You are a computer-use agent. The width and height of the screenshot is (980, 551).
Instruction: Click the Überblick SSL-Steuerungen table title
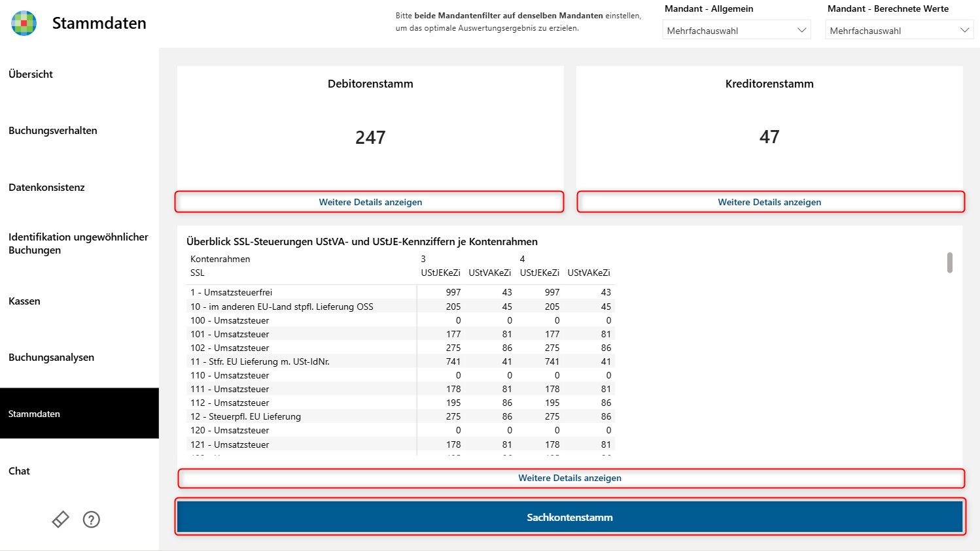(362, 242)
